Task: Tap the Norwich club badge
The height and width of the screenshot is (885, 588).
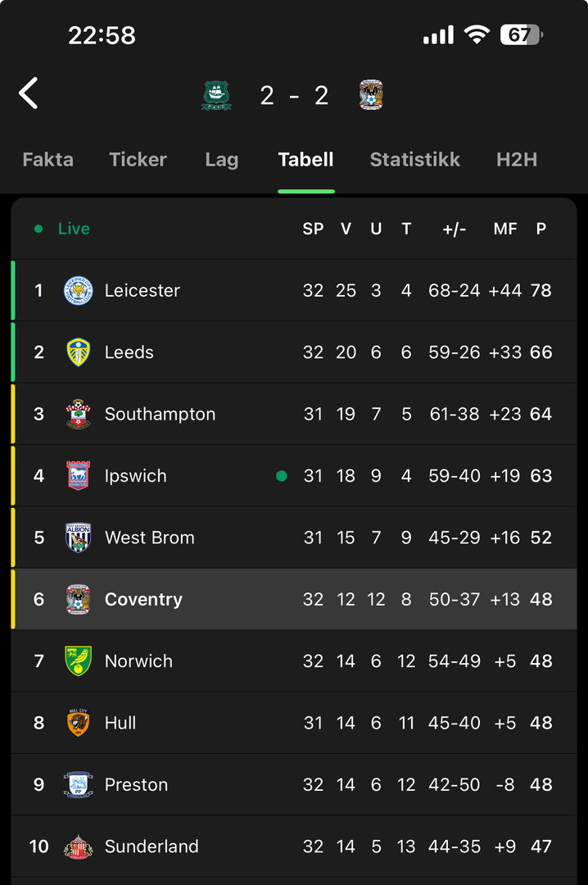Action: click(x=79, y=661)
